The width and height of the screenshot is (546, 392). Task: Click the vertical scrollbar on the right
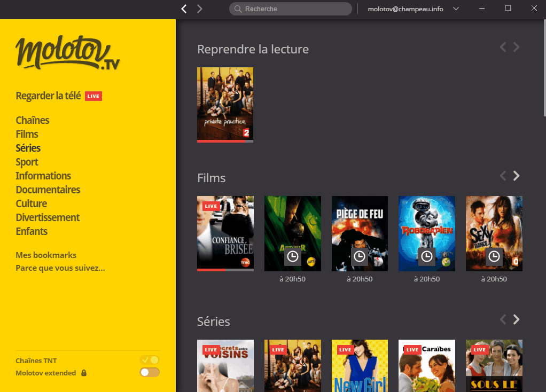pos(544,68)
